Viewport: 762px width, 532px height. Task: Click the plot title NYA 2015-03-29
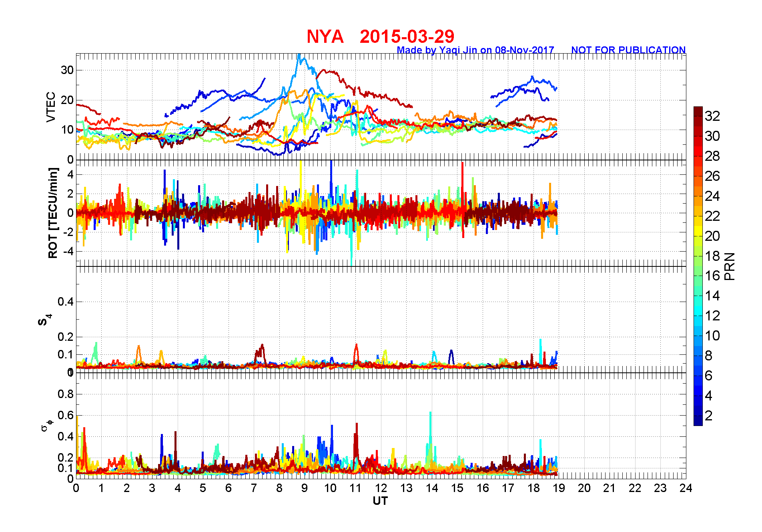click(380, 37)
